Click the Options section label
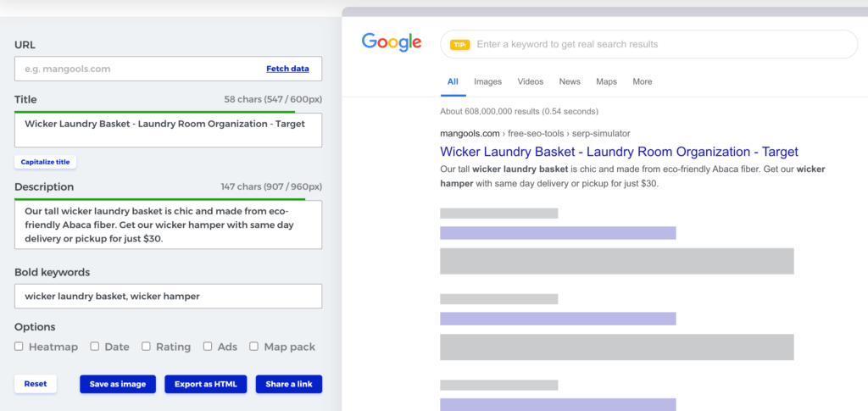 (x=35, y=327)
